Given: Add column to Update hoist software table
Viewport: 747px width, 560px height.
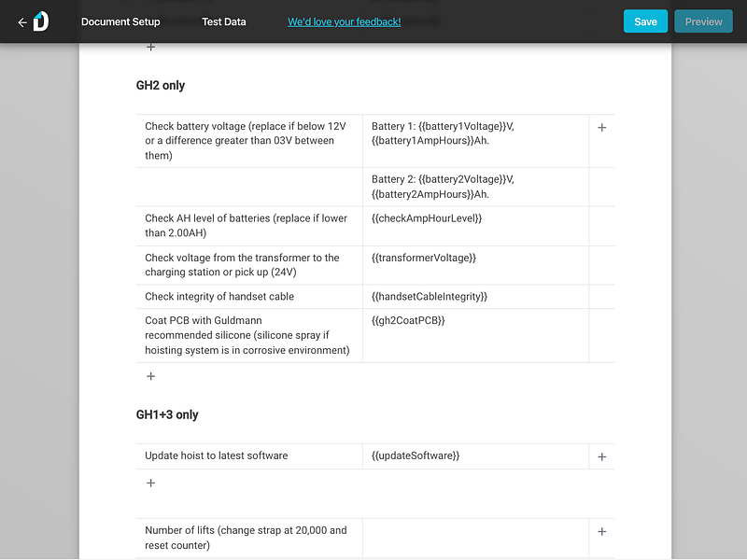Looking at the screenshot, I should pyautogui.click(x=601, y=457).
